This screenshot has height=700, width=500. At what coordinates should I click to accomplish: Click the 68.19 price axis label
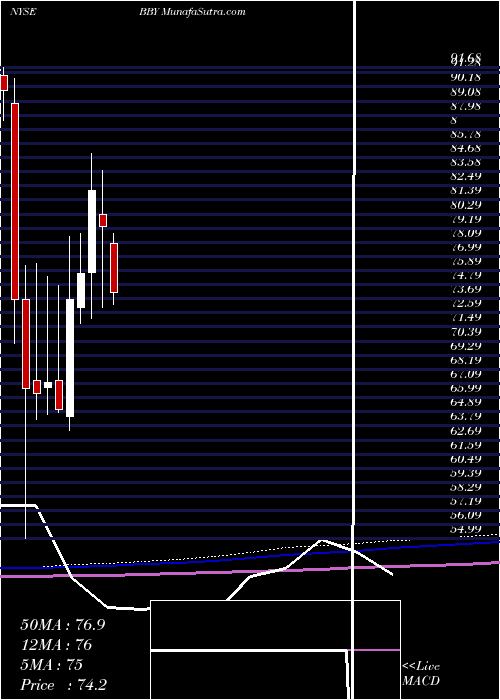coord(465,360)
